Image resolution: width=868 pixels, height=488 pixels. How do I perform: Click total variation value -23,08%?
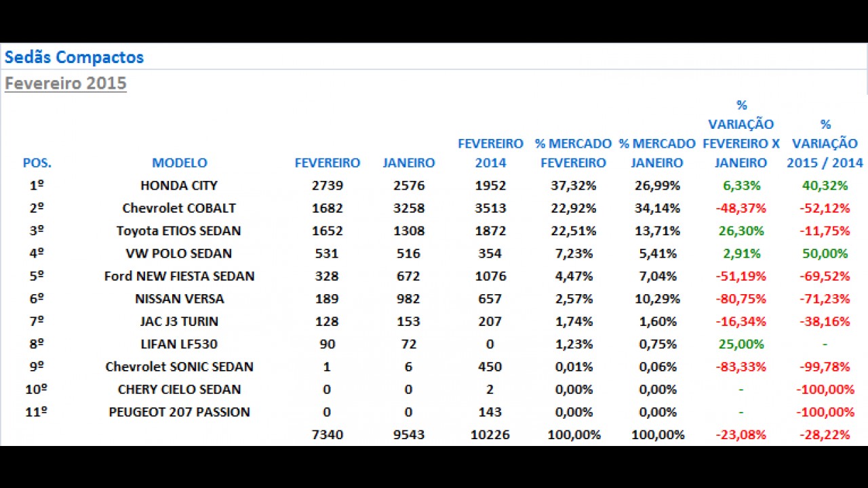point(741,434)
